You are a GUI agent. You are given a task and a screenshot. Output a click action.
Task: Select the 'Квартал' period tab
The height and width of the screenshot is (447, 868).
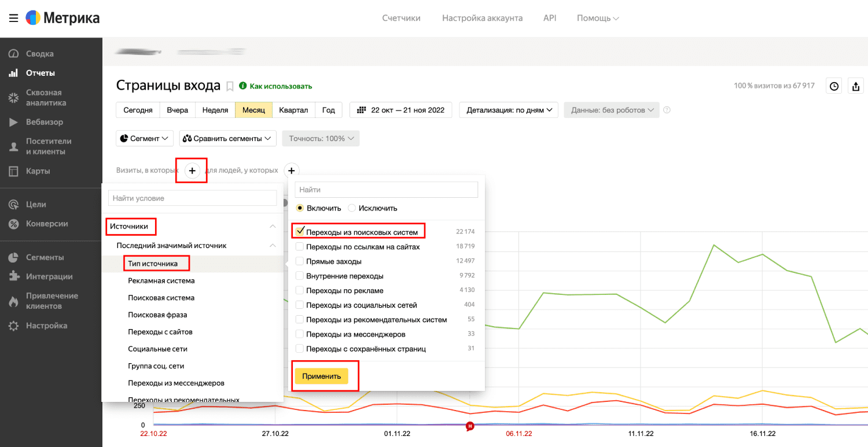pos(293,110)
